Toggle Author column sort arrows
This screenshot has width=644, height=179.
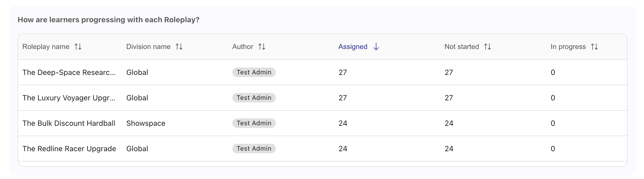click(262, 47)
